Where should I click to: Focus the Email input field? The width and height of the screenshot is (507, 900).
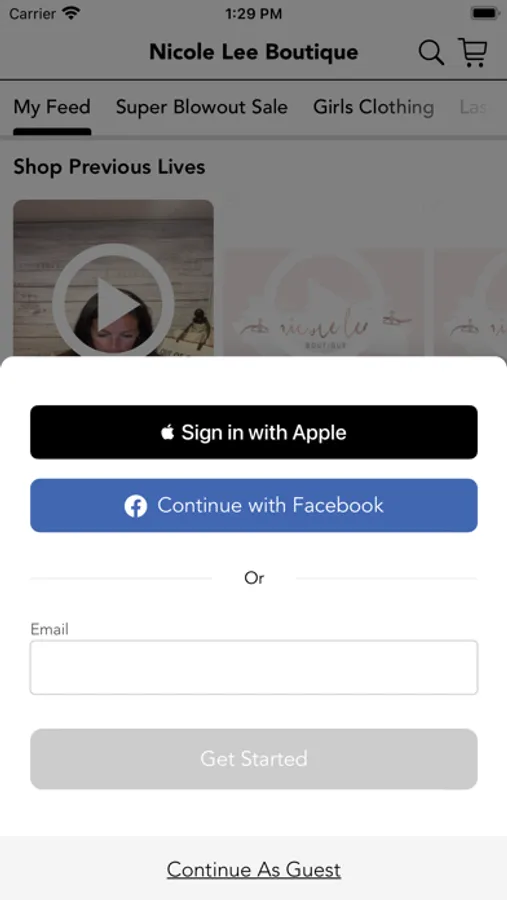(254, 668)
